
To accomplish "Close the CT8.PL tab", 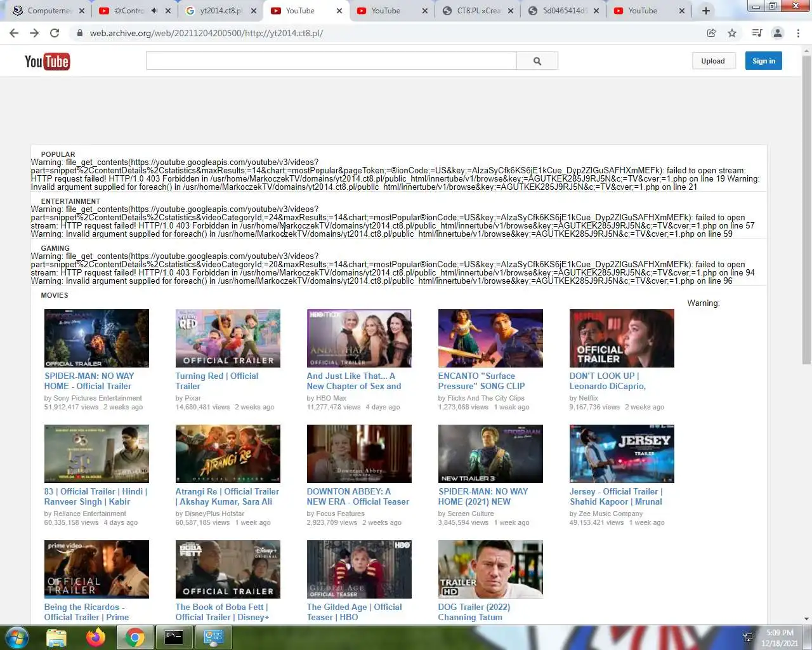I will tap(511, 11).
